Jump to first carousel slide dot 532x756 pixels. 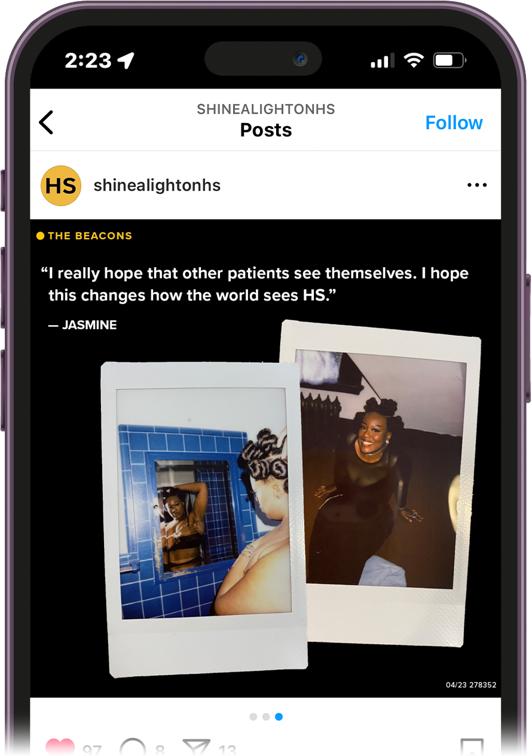click(253, 717)
